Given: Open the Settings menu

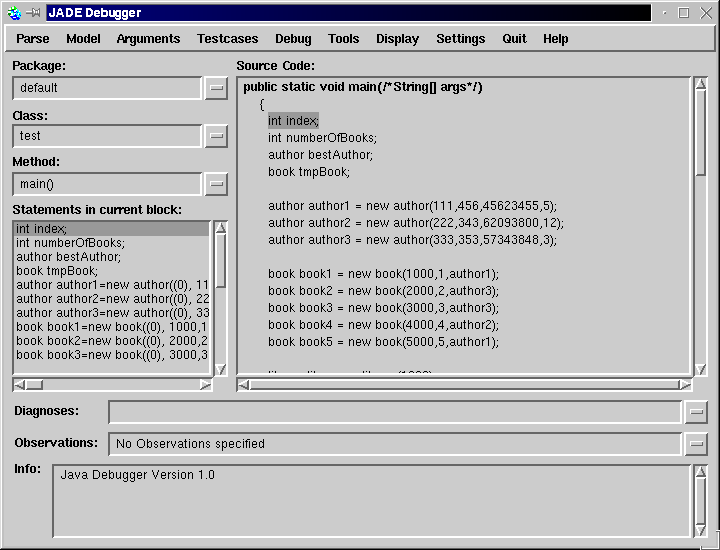Looking at the screenshot, I should 461,39.
